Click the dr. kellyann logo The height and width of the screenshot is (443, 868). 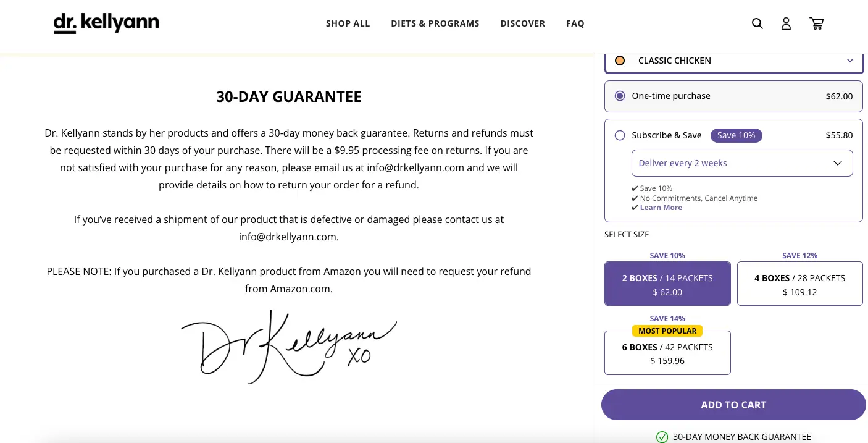(x=106, y=23)
